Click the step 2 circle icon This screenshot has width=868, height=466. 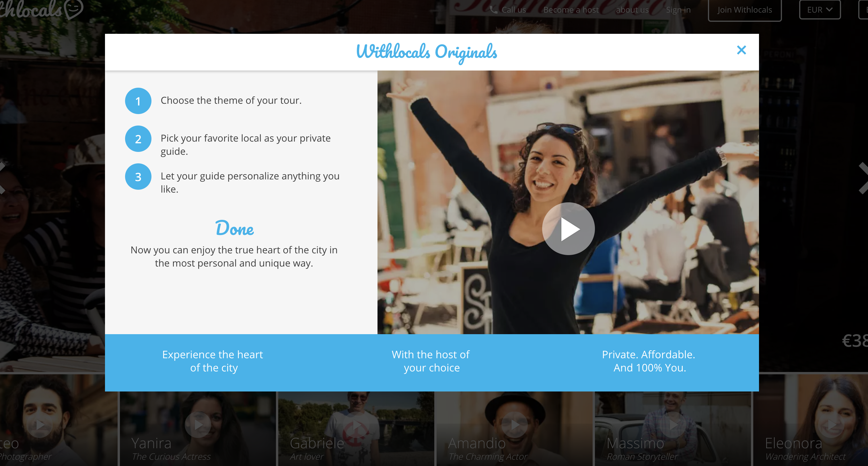pos(138,139)
